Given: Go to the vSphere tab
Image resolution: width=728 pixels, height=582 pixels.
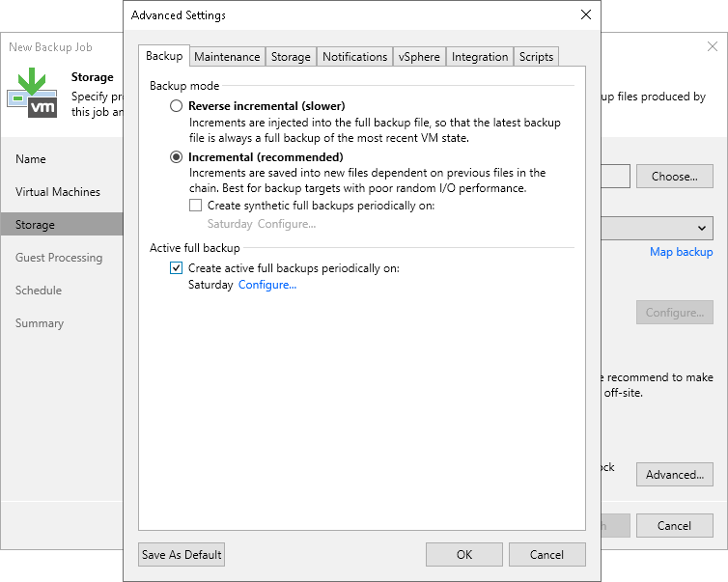Looking at the screenshot, I should click(x=419, y=57).
